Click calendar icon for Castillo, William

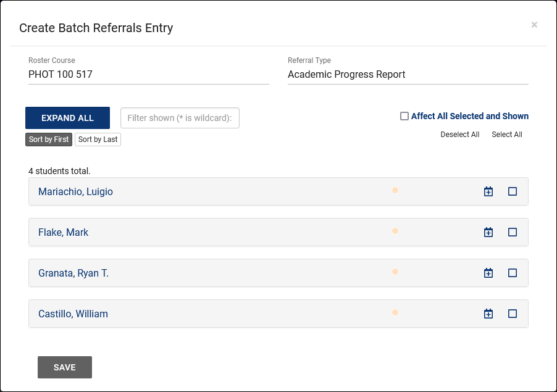488,314
